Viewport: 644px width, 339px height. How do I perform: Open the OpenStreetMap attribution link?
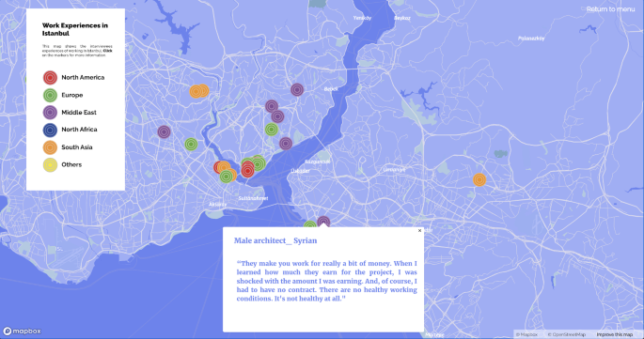(x=566, y=334)
